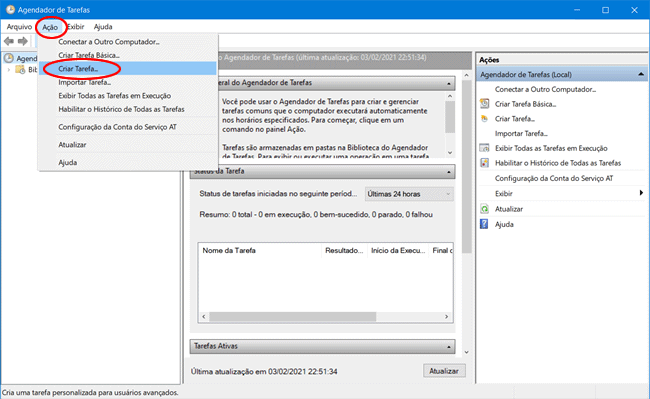Click the clock icon beside Agend tree root
The image size is (650, 399).
point(9,58)
